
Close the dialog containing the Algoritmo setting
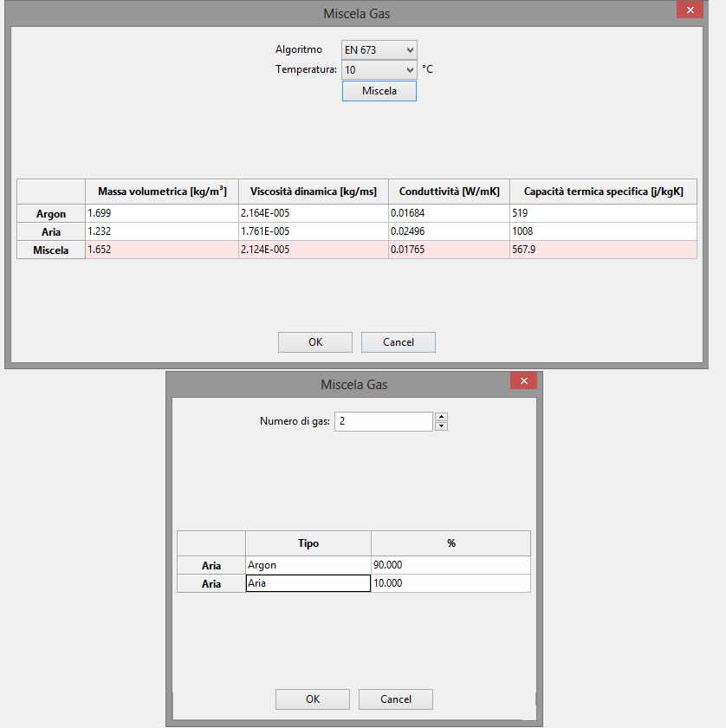tap(690, 10)
